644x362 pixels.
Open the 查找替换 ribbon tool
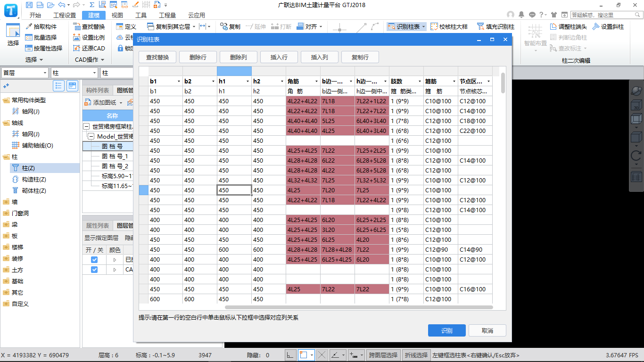tap(90, 27)
